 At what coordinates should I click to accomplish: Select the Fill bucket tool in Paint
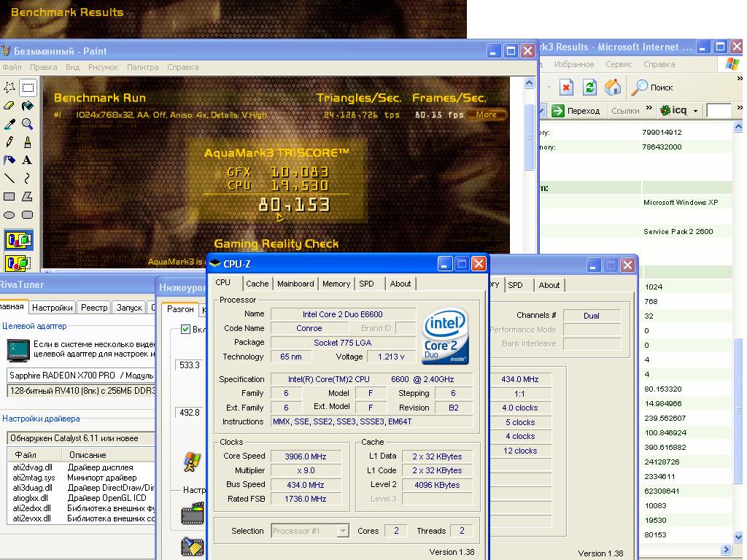coord(28,105)
